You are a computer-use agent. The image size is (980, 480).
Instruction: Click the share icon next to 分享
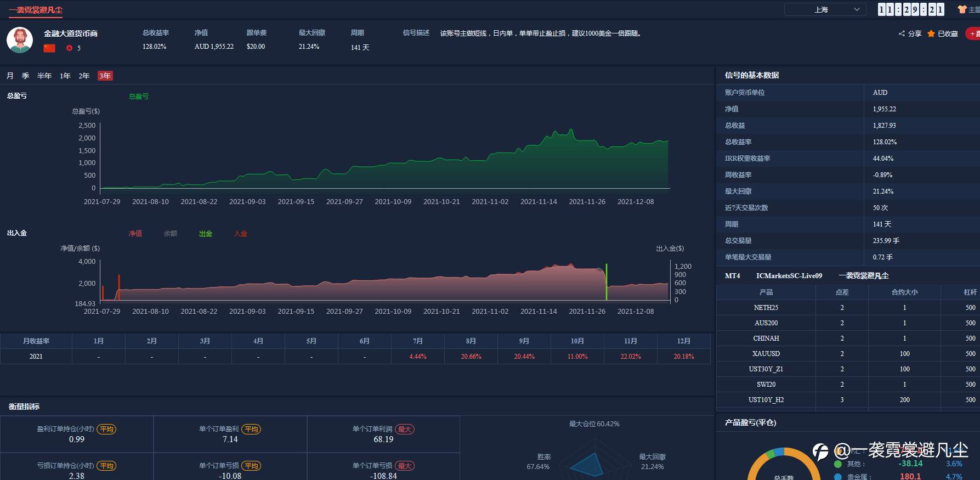click(x=902, y=33)
